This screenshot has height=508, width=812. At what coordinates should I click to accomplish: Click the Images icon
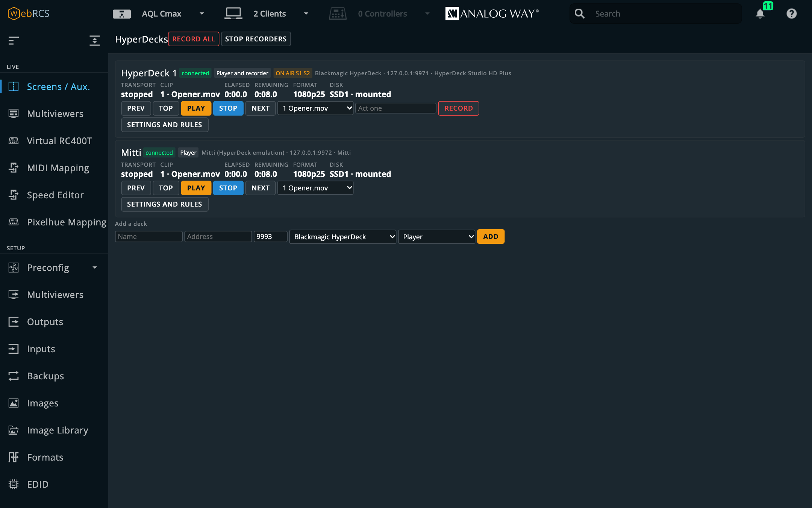click(x=14, y=403)
